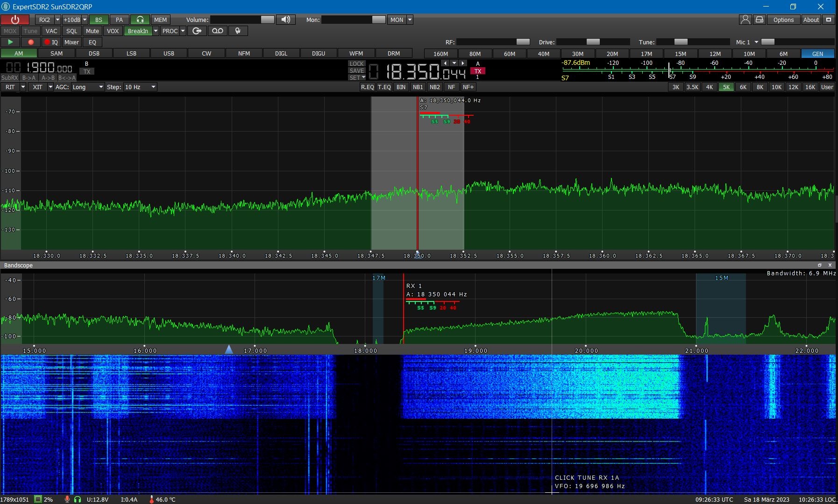Click the arrow-circle export icon

(x=197, y=31)
